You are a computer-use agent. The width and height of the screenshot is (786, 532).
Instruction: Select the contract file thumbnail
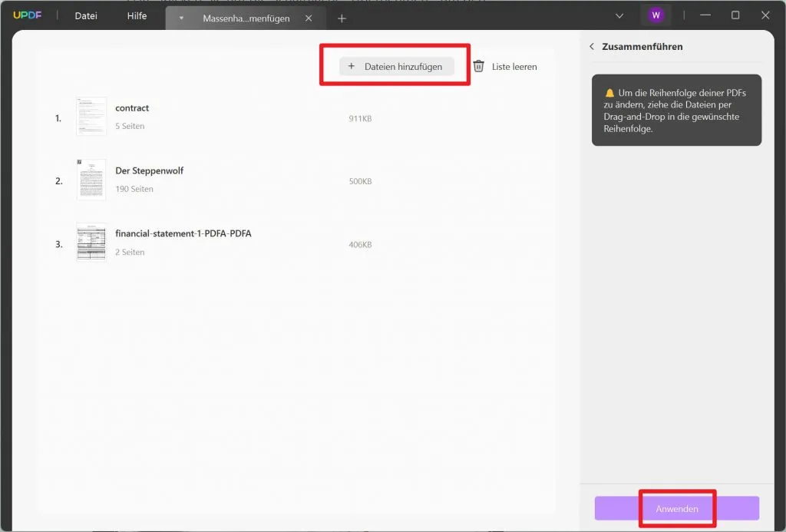coord(91,117)
